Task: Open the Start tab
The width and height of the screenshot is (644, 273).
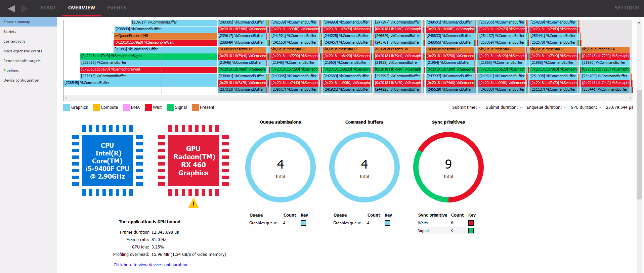Action: pos(48,8)
